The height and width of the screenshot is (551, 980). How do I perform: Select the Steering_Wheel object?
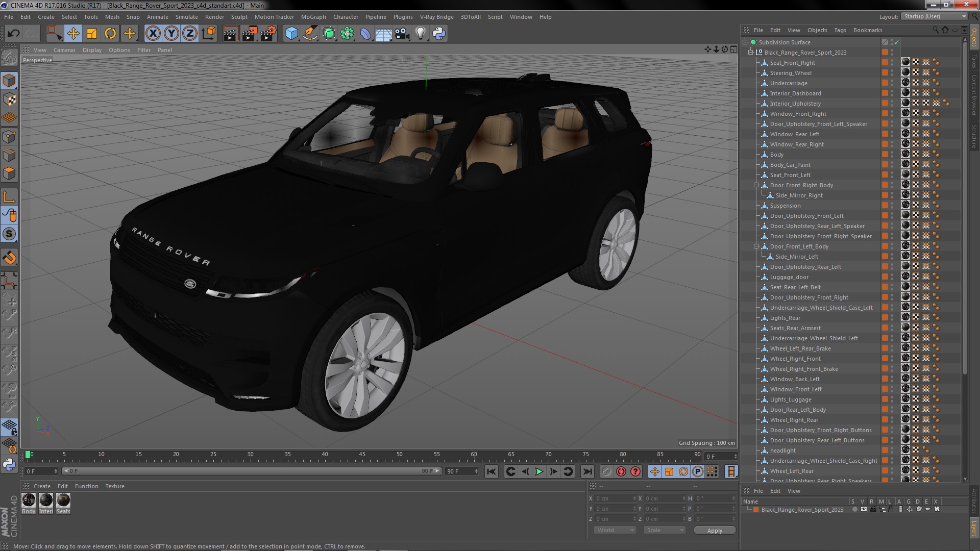point(791,73)
